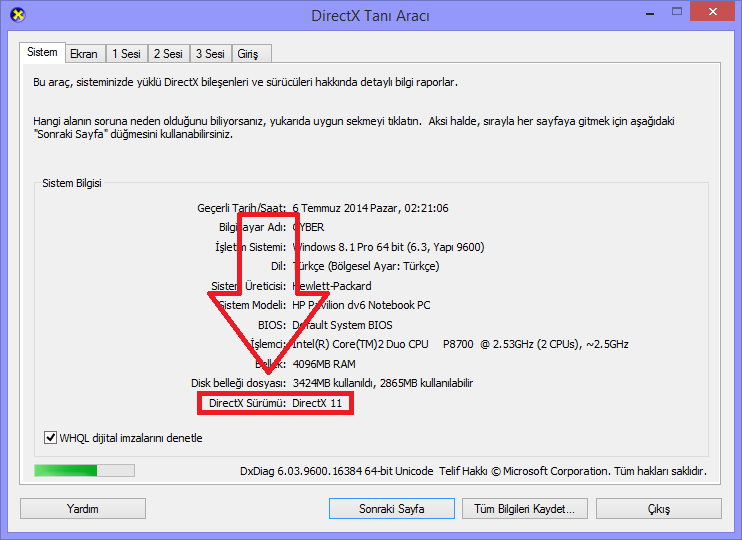Open the Ekran tab
This screenshot has width=742, height=540.
tap(84, 54)
